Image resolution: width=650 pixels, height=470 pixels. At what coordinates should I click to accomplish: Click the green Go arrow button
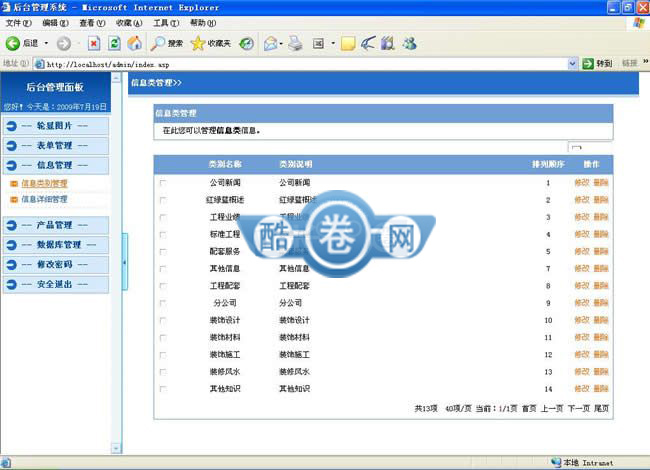[588, 64]
